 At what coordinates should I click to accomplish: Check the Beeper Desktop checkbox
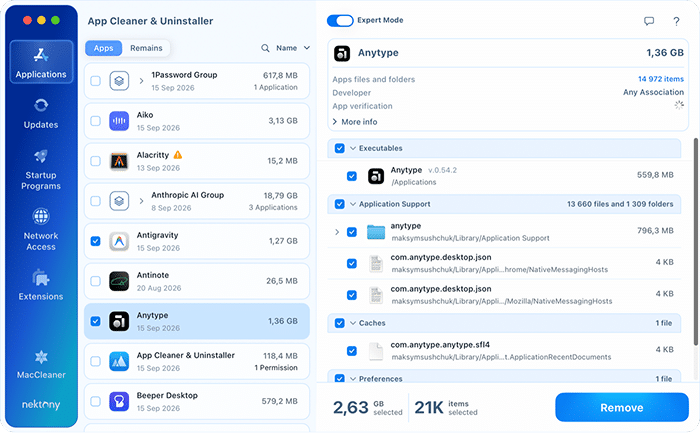(x=96, y=402)
